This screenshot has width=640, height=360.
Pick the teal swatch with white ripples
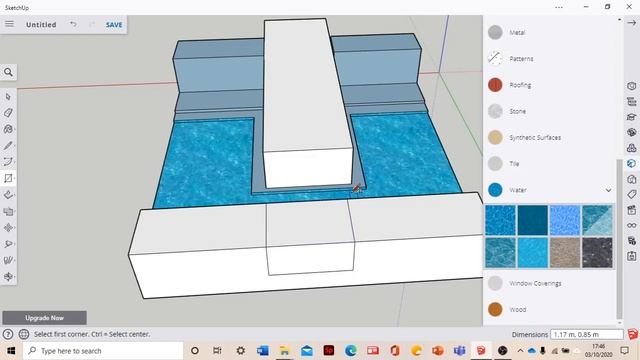500,253
